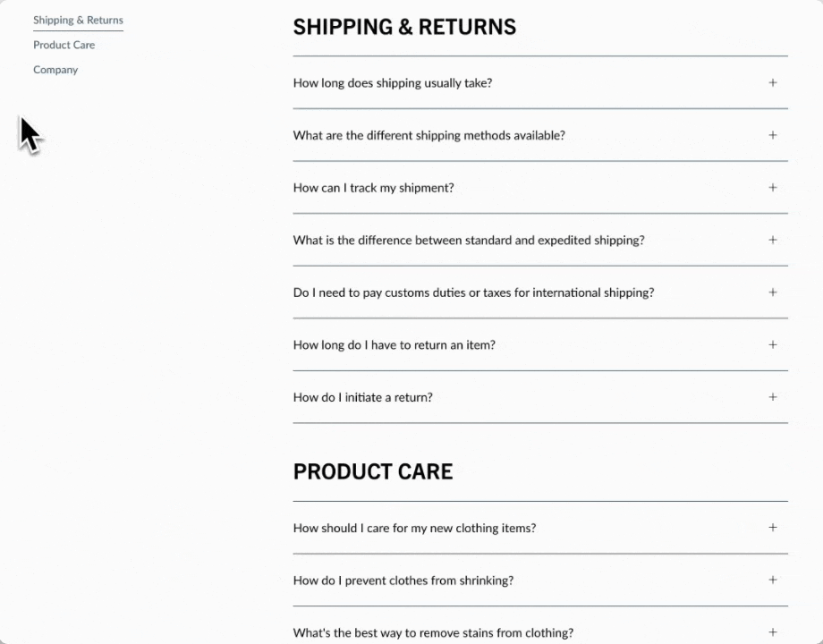823x644 pixels.
Task: Click plus icon for track my shipment
Action: pyautogui.click(x=773, y=188)
